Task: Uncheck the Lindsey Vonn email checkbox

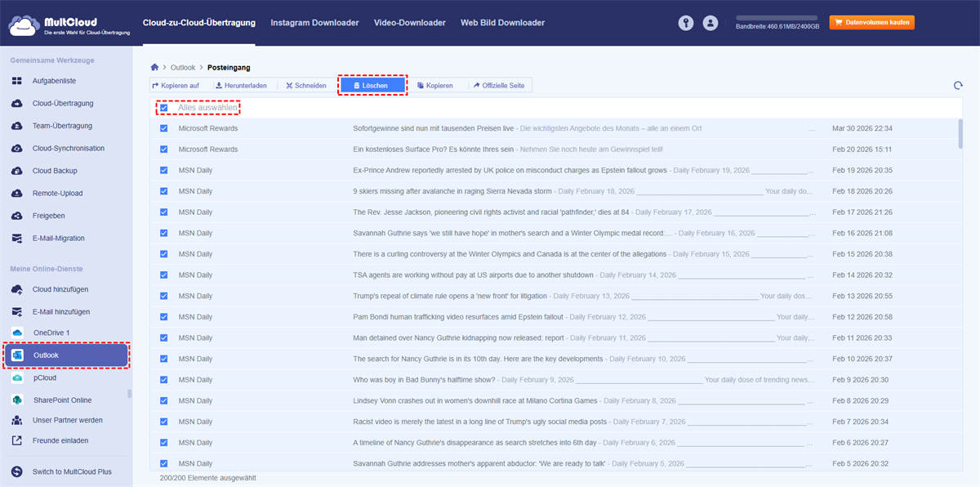Action: 164,400
